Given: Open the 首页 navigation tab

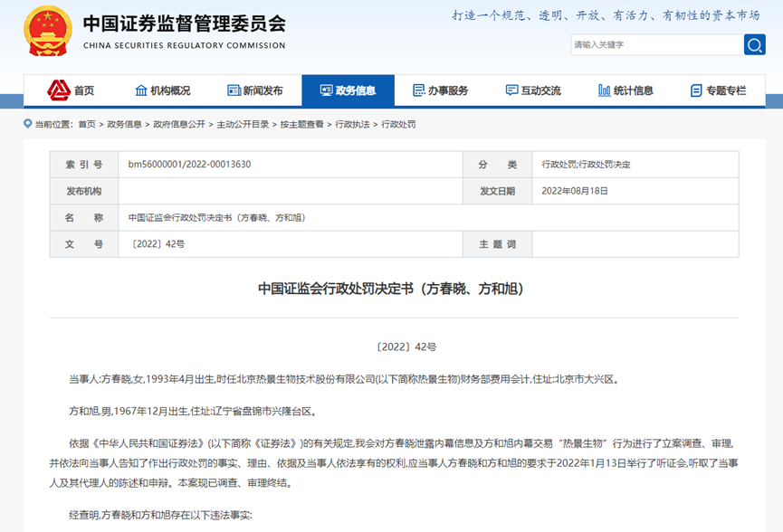Looking at the screenshot, I should point(71,90).
